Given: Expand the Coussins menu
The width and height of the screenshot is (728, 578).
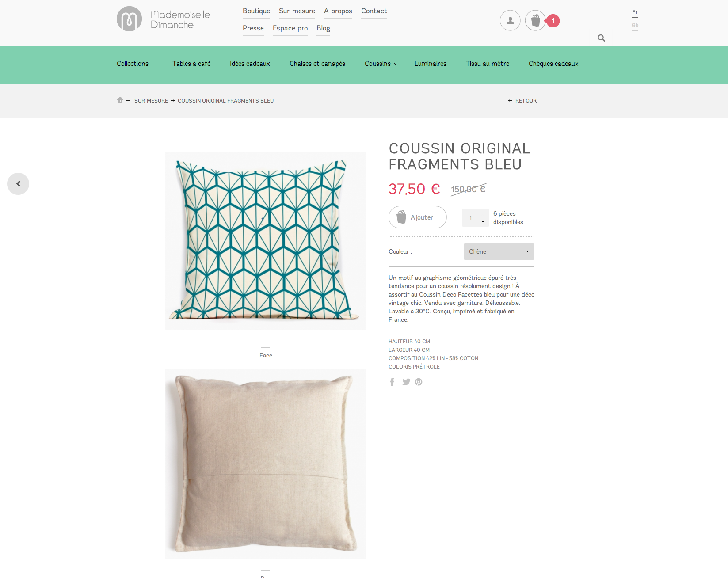Looking at the screenshot, I should point(381,64).
